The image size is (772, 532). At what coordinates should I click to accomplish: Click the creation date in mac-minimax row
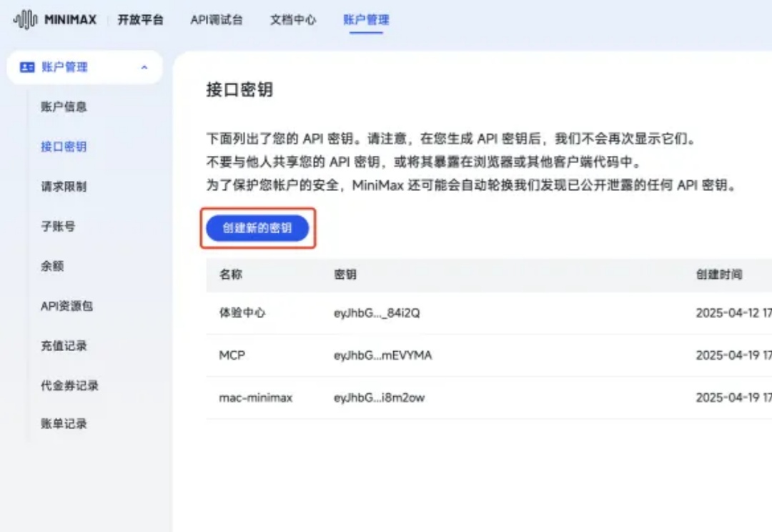(733, 398)
